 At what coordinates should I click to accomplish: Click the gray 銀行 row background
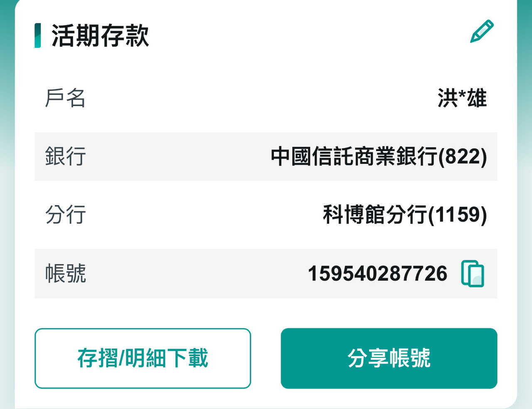point(175,156)
